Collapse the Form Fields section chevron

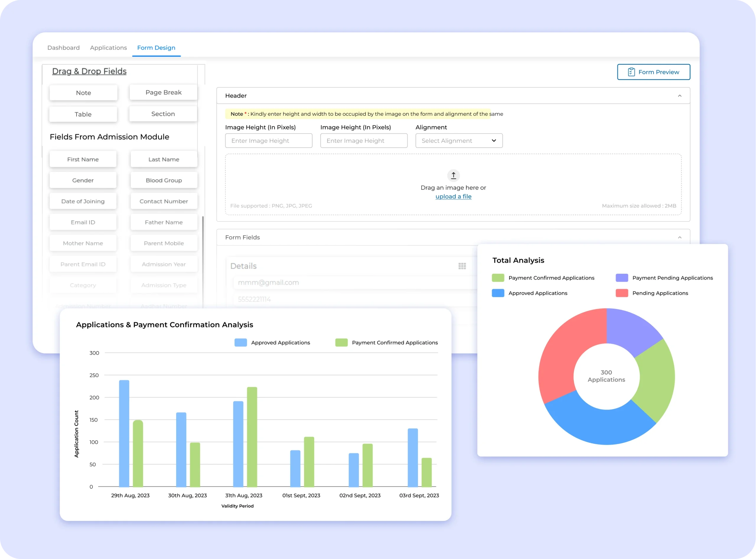(680, 237)
